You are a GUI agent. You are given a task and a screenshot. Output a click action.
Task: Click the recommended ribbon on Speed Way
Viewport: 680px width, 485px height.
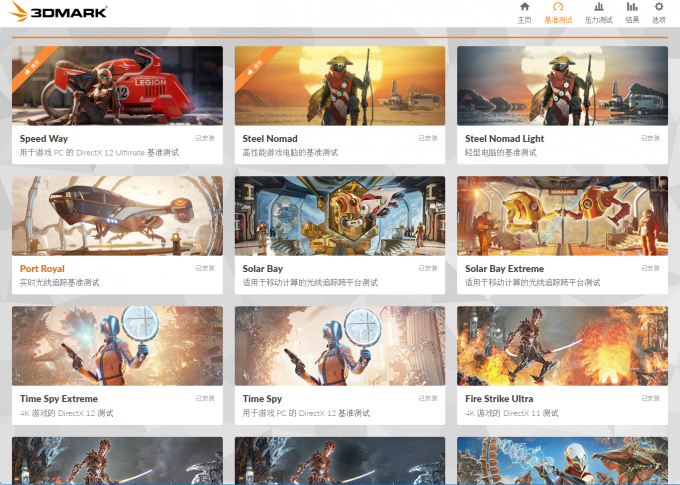pyautogui.click(x=33, y=67)
